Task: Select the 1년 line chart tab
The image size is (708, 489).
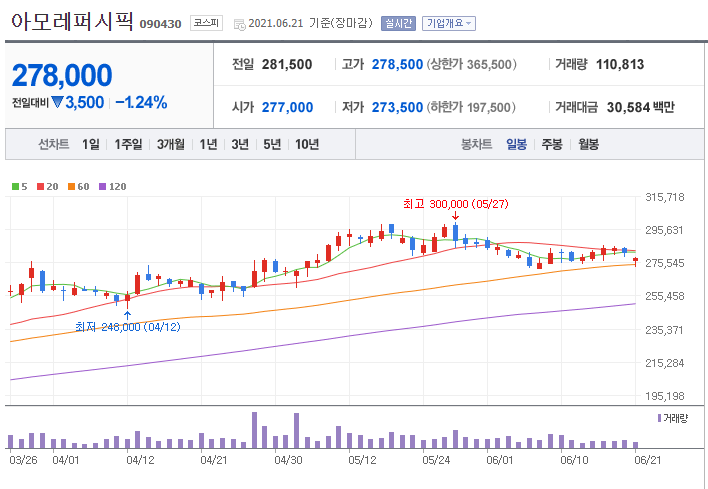Action: 208,144
